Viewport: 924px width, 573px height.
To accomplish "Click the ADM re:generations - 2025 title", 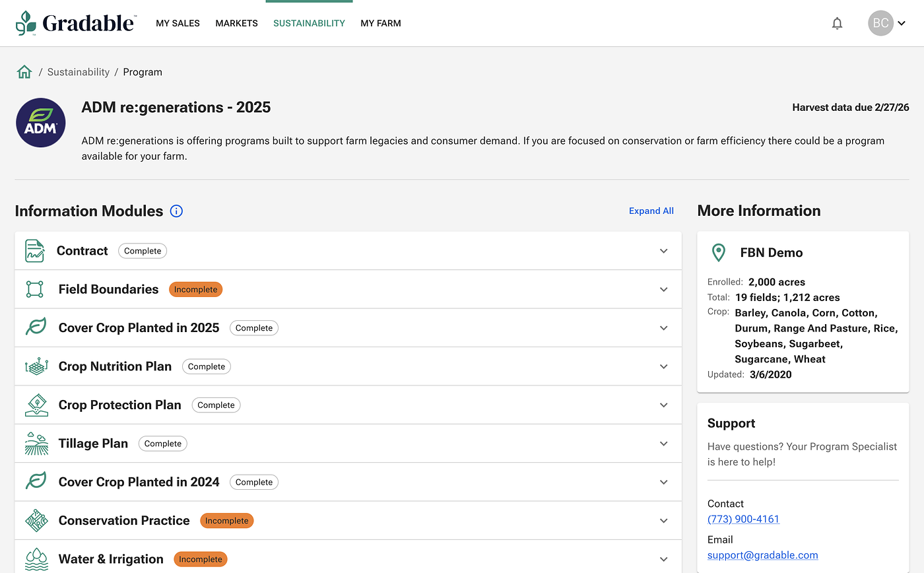I will 176,107.
